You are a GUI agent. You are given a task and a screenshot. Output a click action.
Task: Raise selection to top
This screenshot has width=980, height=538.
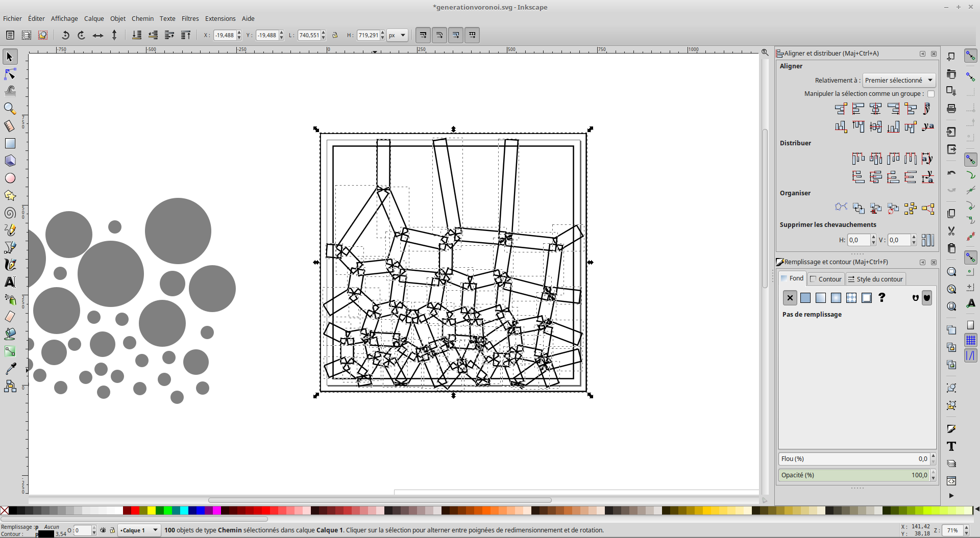coord(186,35)
